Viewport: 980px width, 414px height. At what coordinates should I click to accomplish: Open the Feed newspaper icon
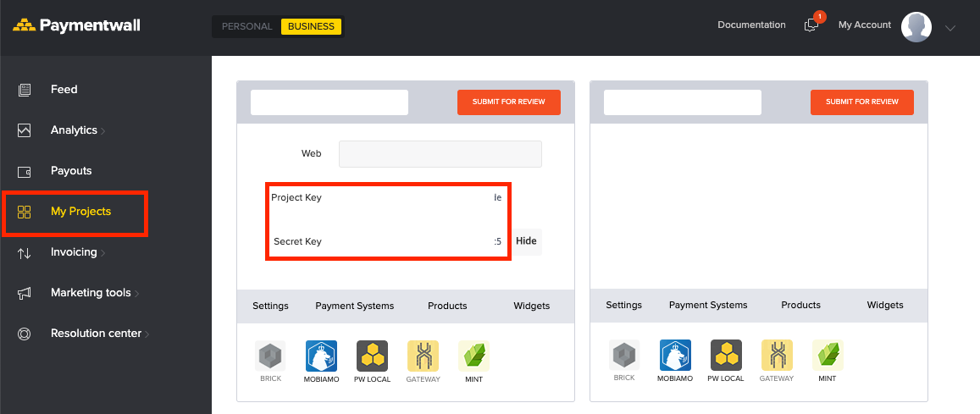[x=25, y=90]
